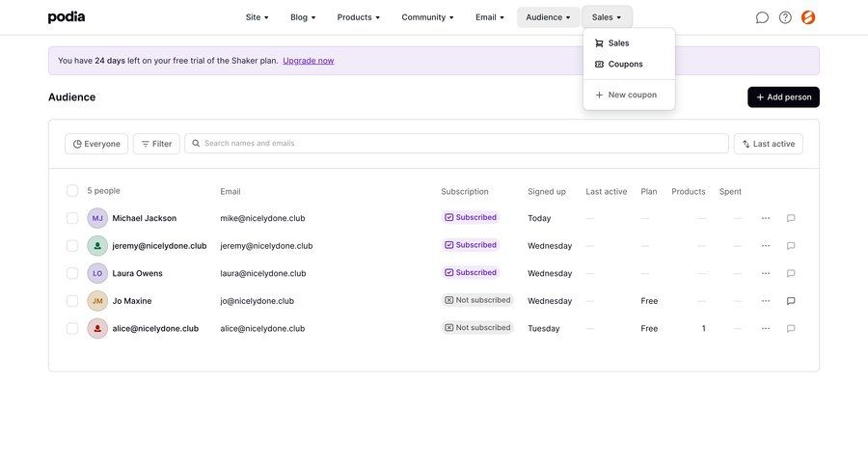Click Free plan value for alice@nicelydone.club
Viewport: 868px width, 467px height.
click(x=649, y=328)
